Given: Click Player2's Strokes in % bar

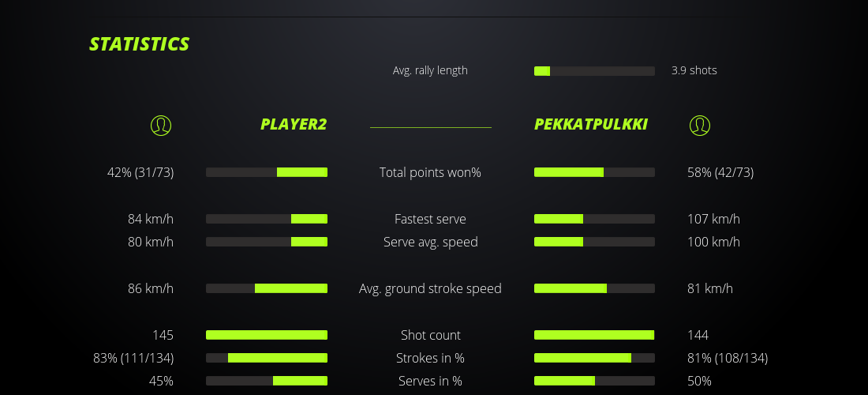Looking at the screenshot, I should pos(267,358).
